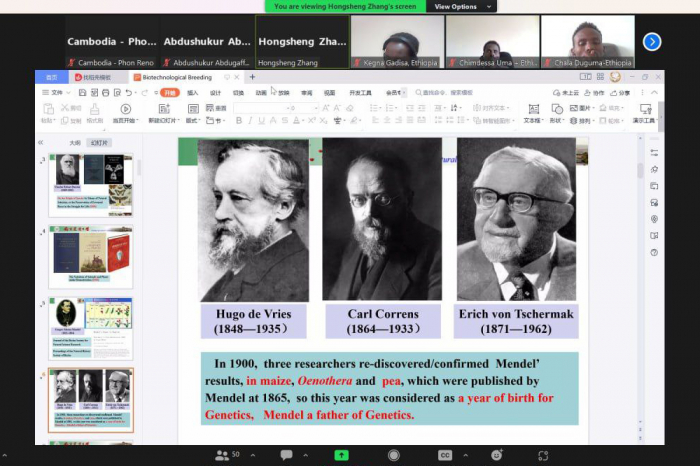Image resolution: width=700 pixels, height=466 pixels.
Task: Open the Zoom reactions smiley icon
Action: pos(494,455)
